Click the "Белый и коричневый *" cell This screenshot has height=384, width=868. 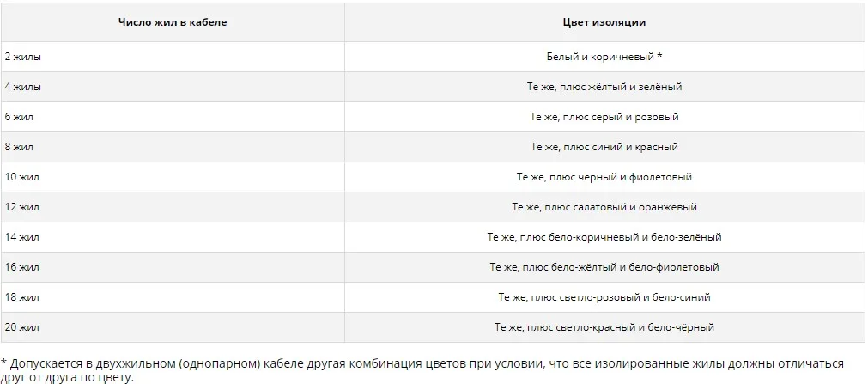coord(604,57)
